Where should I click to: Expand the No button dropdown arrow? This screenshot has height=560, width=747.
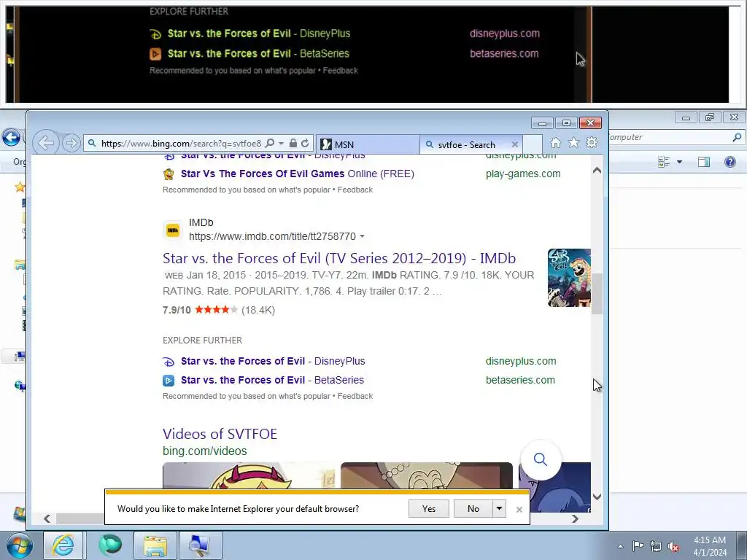coord(499,508)
